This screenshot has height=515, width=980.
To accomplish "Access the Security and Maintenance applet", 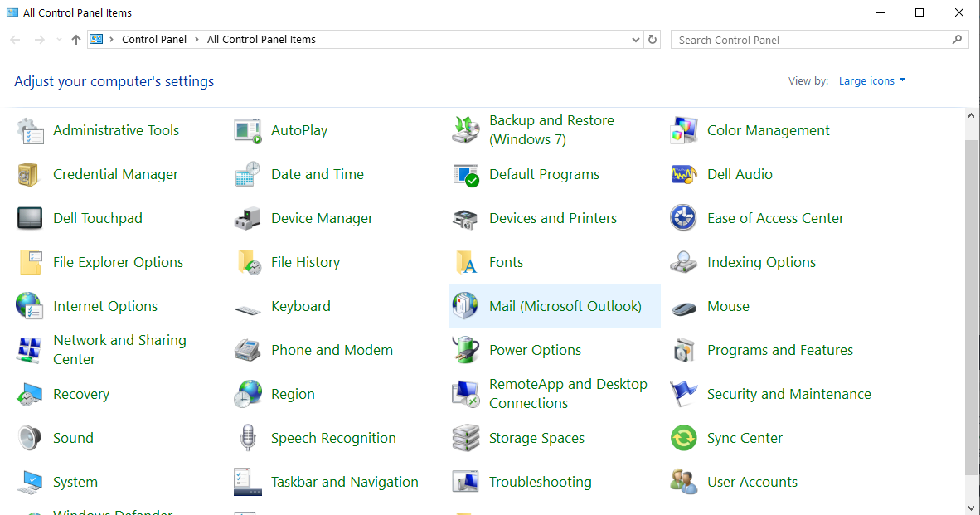I will click(788, 394).
